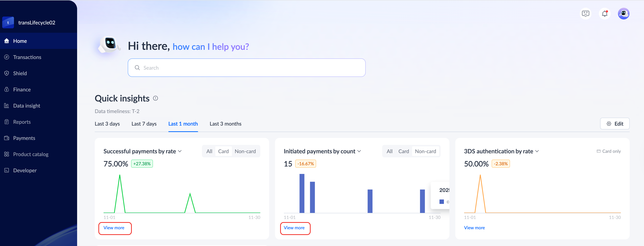Click View more under 3DS authentication
This screenshot has width=644, height=246.
474,228
